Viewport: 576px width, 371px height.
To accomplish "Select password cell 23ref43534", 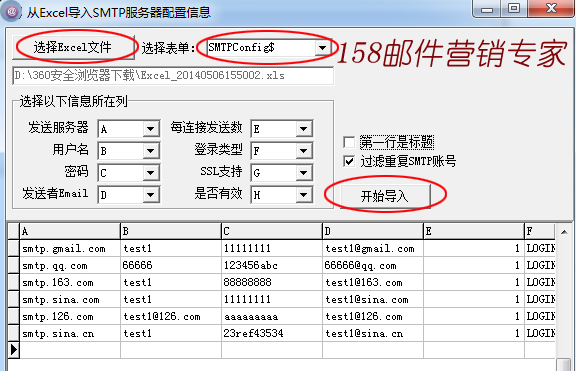I will pos(272,333).
